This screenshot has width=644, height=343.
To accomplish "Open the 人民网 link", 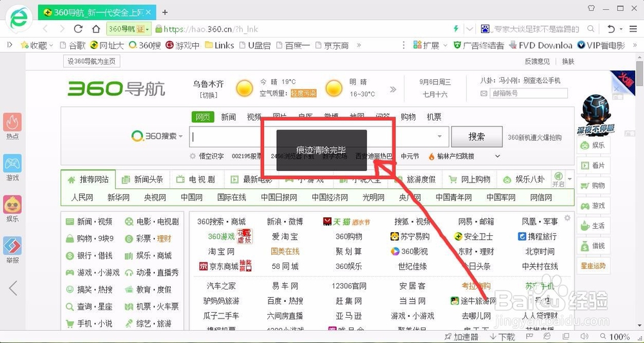I will pos(82,198).
